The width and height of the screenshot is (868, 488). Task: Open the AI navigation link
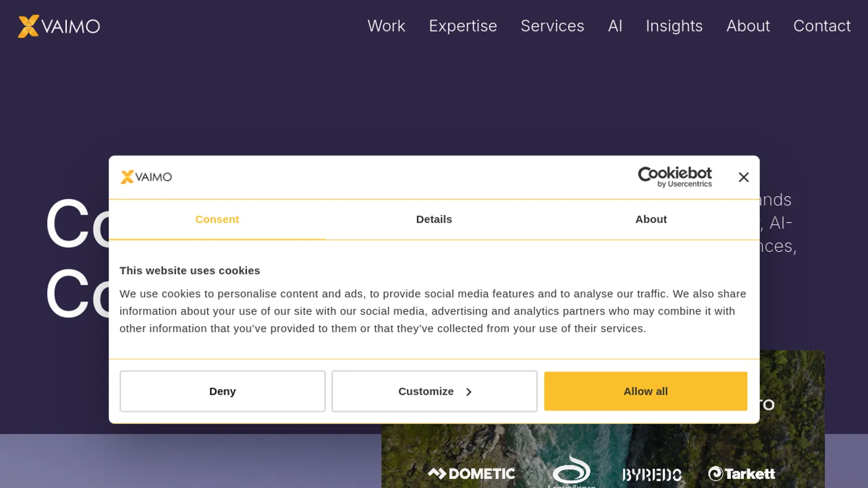[615, 26]
